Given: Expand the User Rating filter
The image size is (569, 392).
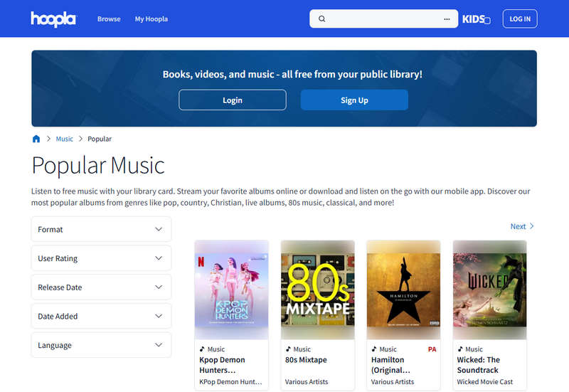Looking at the screenshot, I should click(101, 258).
